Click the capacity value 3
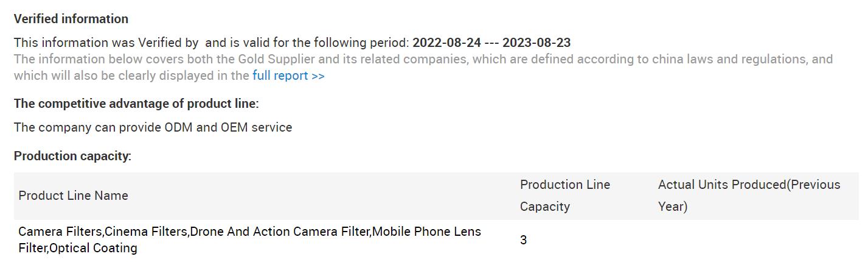 [x=523, y=240]
